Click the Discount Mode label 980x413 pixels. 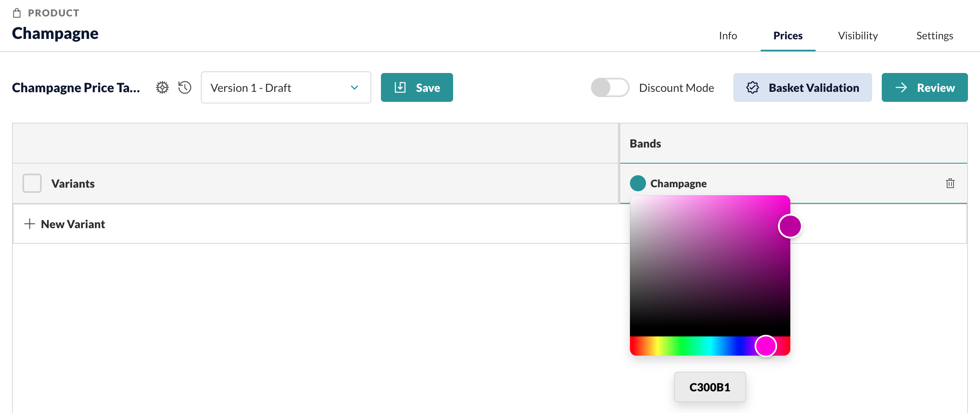(676, 87)
